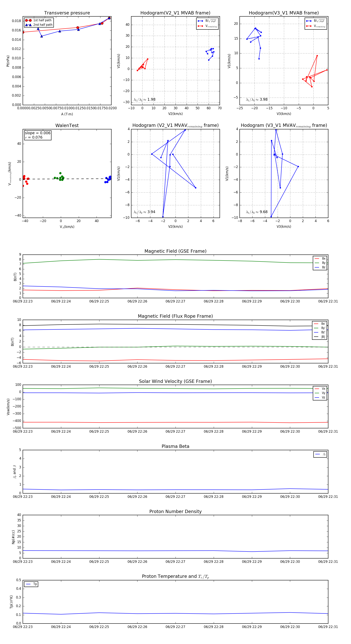
Task: Click the "Magnetic Field (GSE Frame)" title
Action: tap(175, 251)
